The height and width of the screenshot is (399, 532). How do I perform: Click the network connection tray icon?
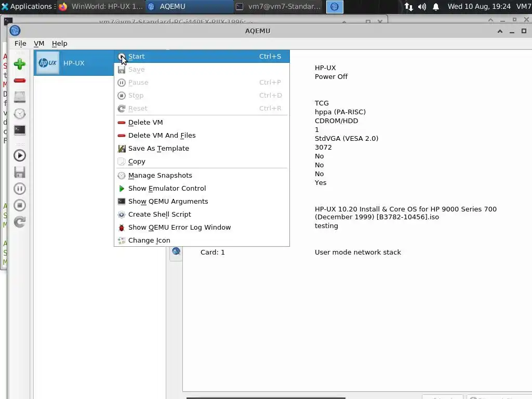[408, 7]
